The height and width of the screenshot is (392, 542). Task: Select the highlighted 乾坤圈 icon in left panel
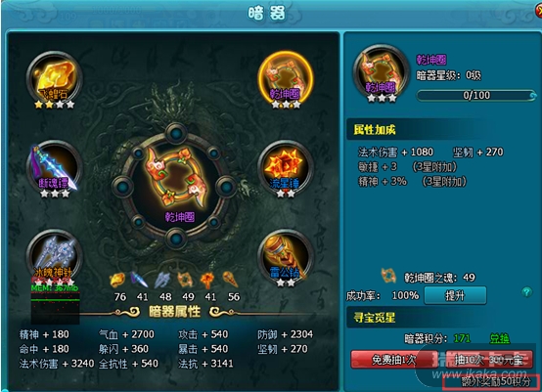286,79
